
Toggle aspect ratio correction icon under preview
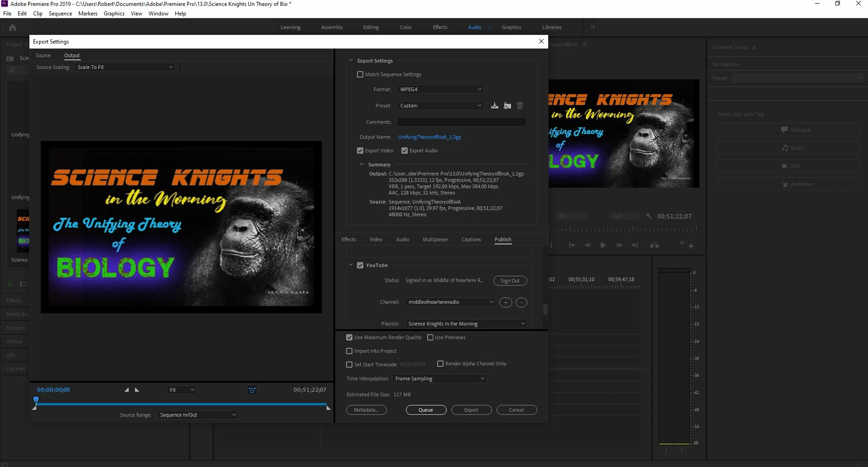(252, 390)
